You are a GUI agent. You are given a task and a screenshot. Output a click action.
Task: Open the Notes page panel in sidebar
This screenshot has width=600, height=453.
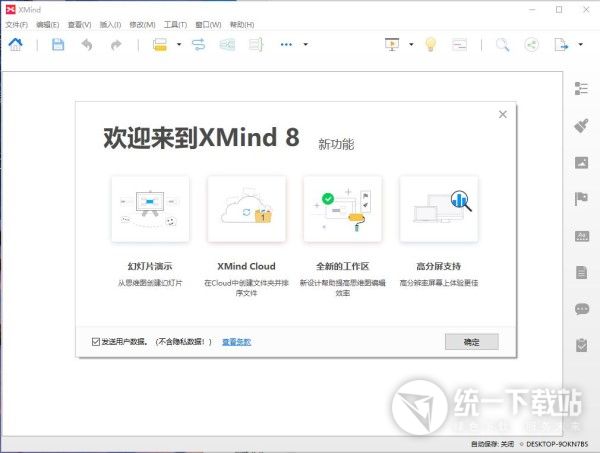click(x=581, y=272)
